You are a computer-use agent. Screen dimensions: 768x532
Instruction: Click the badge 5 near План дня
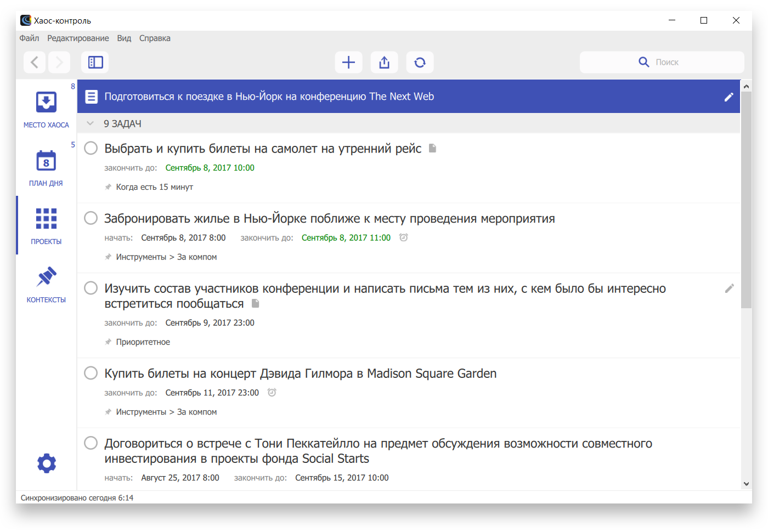click(x=73, y=145)
